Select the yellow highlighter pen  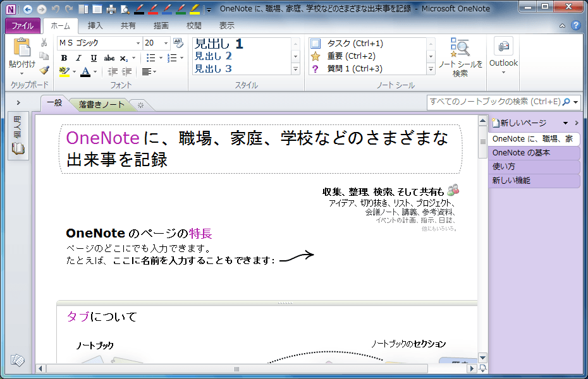tap(195, 9)
